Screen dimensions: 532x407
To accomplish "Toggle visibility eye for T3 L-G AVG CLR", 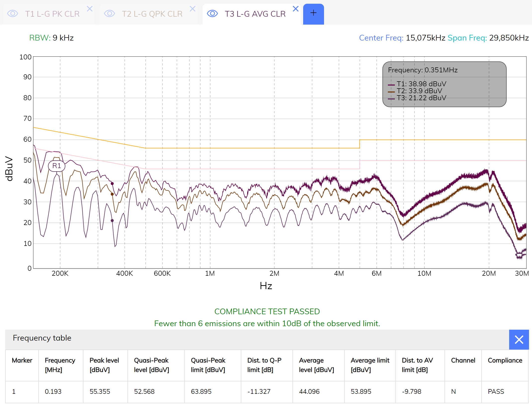I will coord(212,13).
